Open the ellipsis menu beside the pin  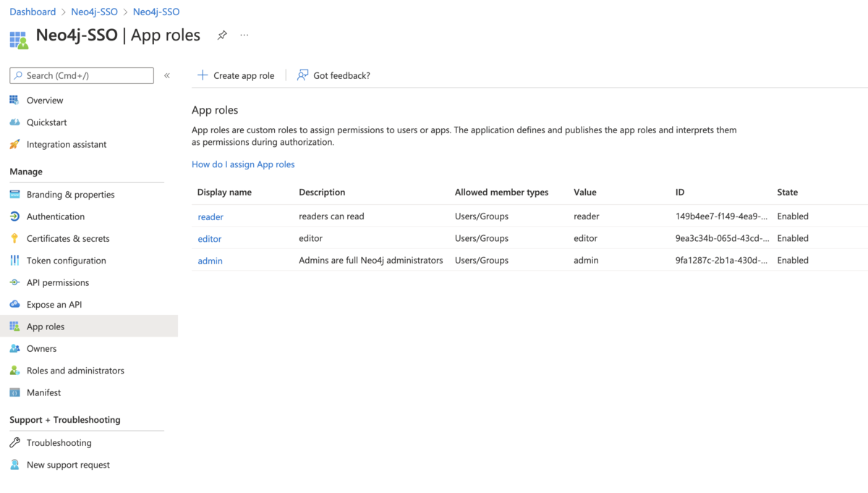click(244, 35)
